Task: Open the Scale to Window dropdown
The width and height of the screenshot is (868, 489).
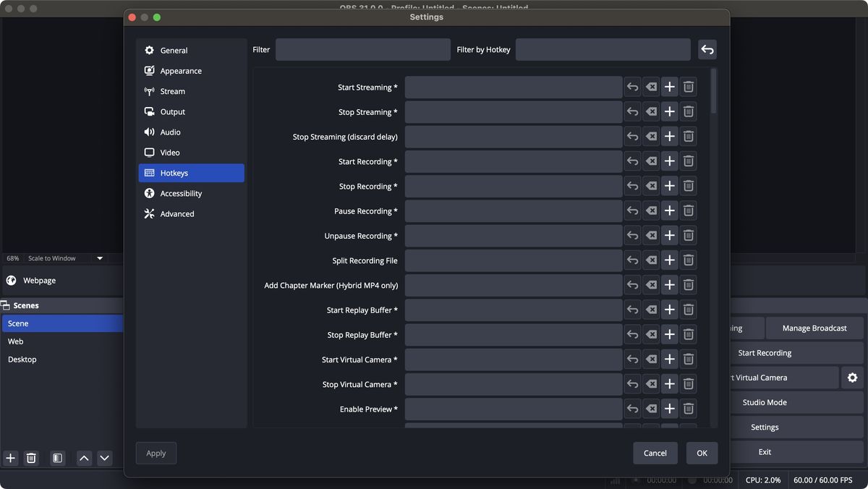Action: pos(99,258)
